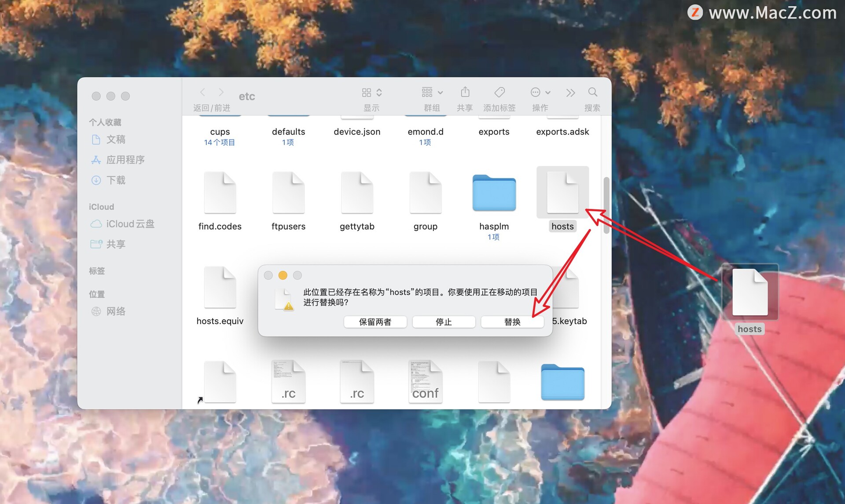Click the Add Tags (添加标签) toolbar icon
The height and width of the screenshot is (504, 845).
499,92
